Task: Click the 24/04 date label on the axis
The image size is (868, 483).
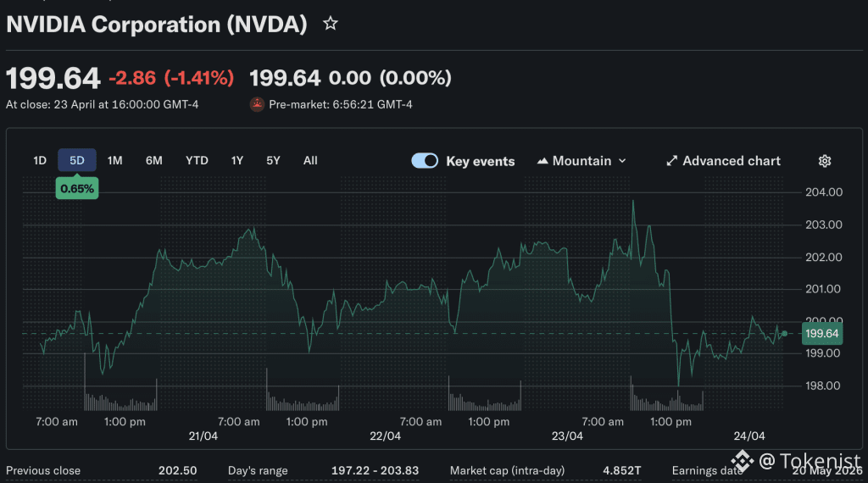Action: click(x=749, y=436)
